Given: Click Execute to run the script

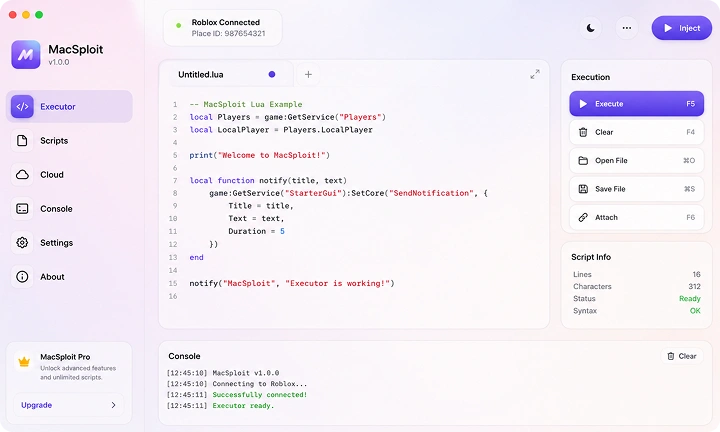Looking at the screenshot, I should 636,104.
